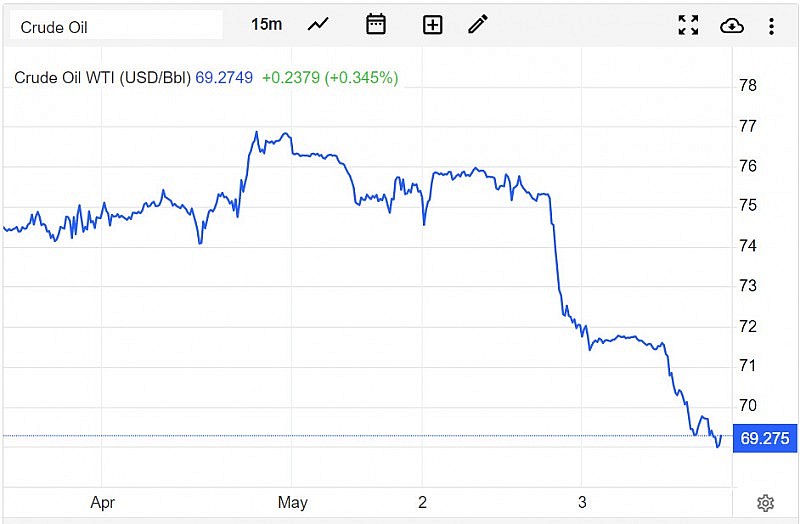Click the add indicator plus icon
The height and width of the screenshot is (524, 800).
coord(432,25)
